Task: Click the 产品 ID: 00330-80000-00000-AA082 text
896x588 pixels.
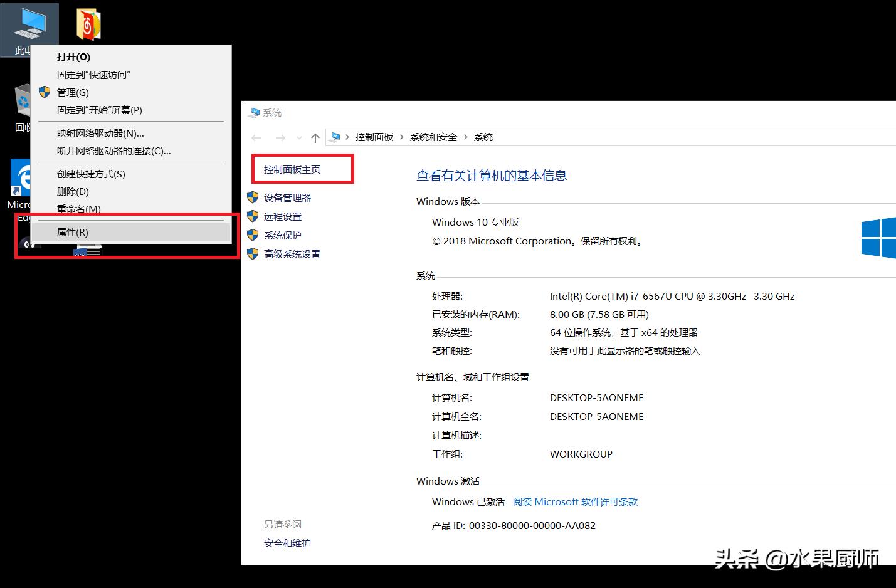Action: [514, 525]
